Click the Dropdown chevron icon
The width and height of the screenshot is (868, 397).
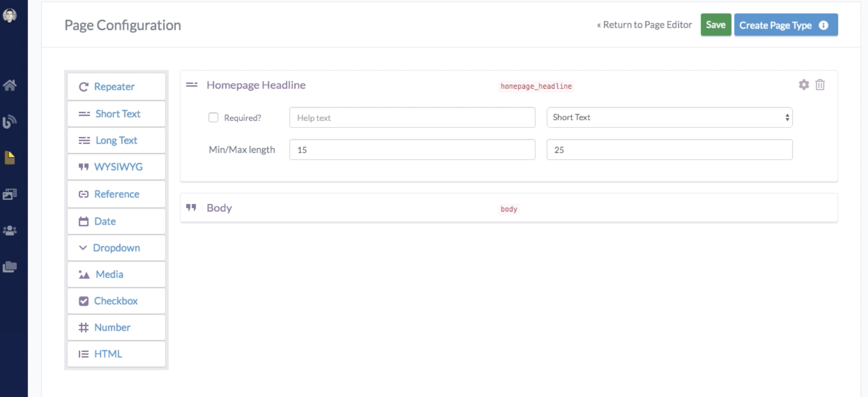click(x=83, y=248)
